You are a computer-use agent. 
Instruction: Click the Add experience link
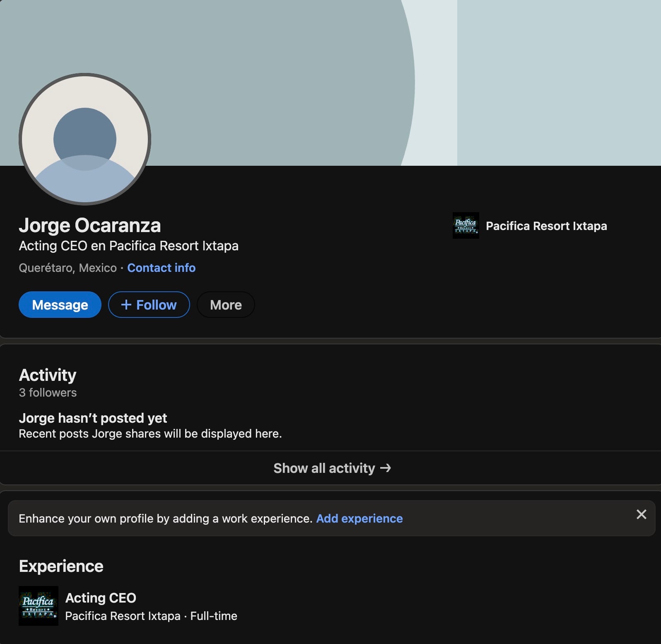point(359,518)
